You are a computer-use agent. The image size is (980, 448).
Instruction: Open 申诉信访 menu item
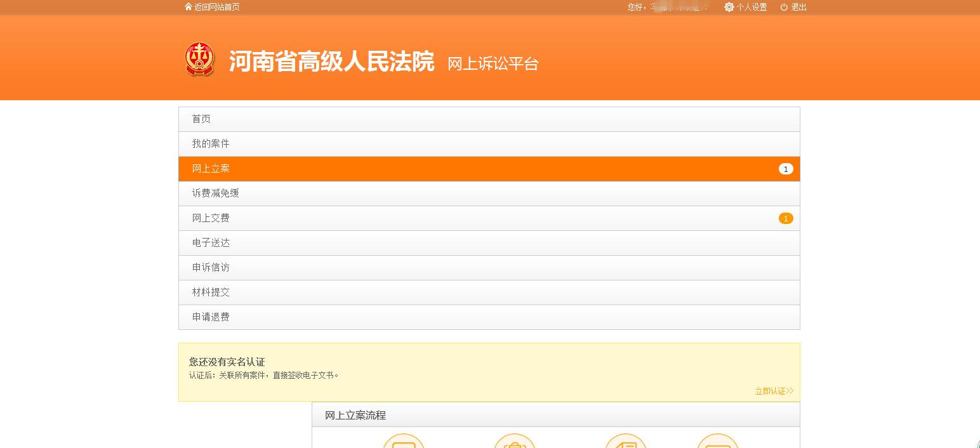pos(489,268)
